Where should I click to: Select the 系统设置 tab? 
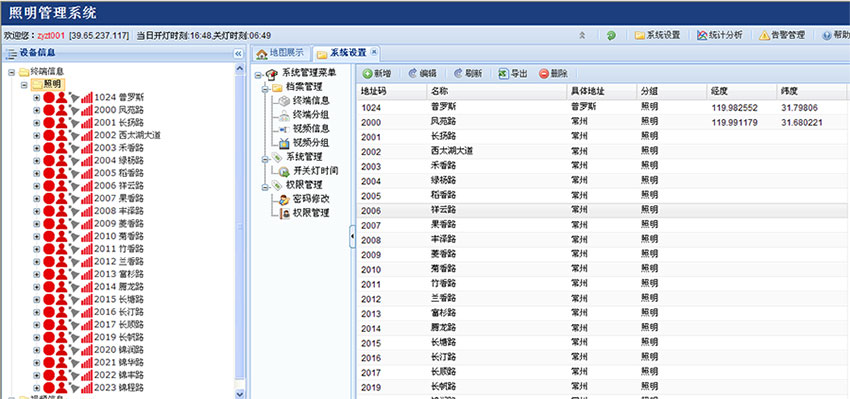coord(342,53)
